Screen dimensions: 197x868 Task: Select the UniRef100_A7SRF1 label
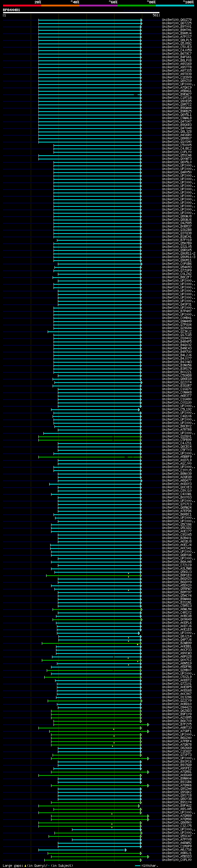coord(177,731)
